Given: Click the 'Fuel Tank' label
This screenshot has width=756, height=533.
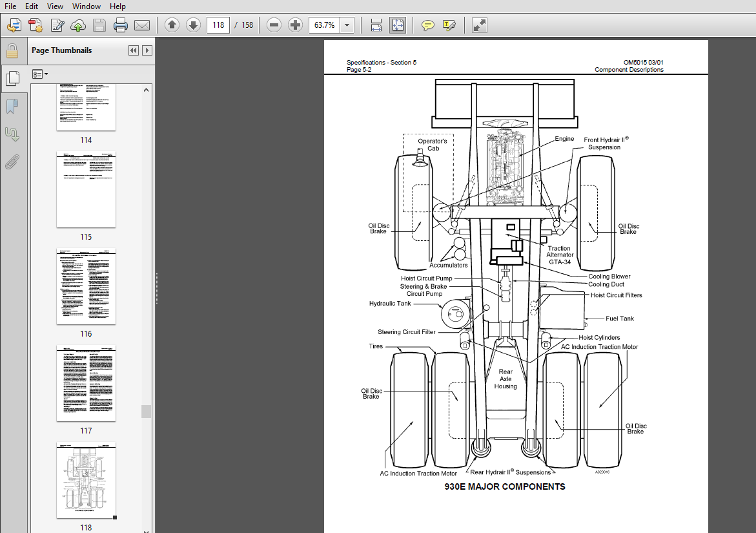Looking at the screenshot, I should 620,319.
